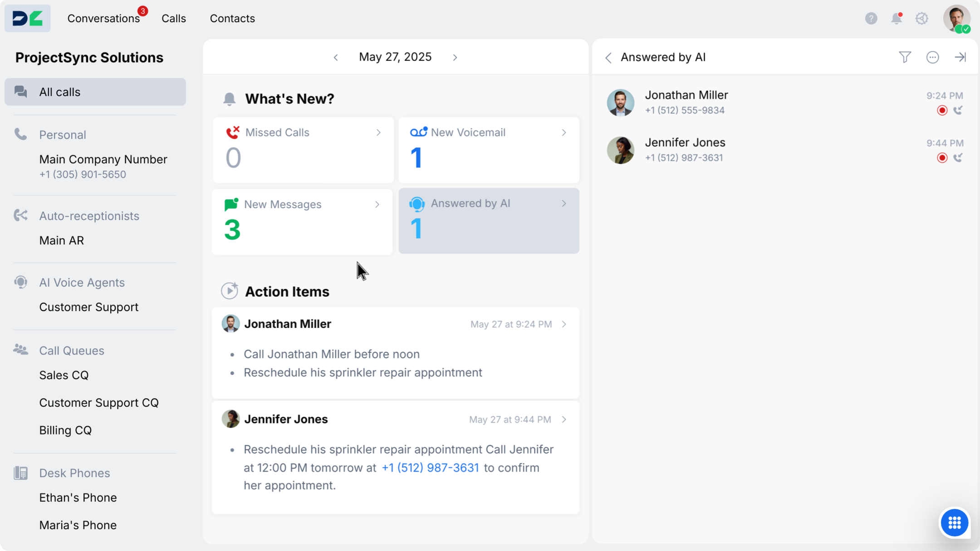This screenshot has height=551, width=980.
Task: Click Jennifer Jones' callback phone icon
Action: pyautogui.click(x=958, y=158)
